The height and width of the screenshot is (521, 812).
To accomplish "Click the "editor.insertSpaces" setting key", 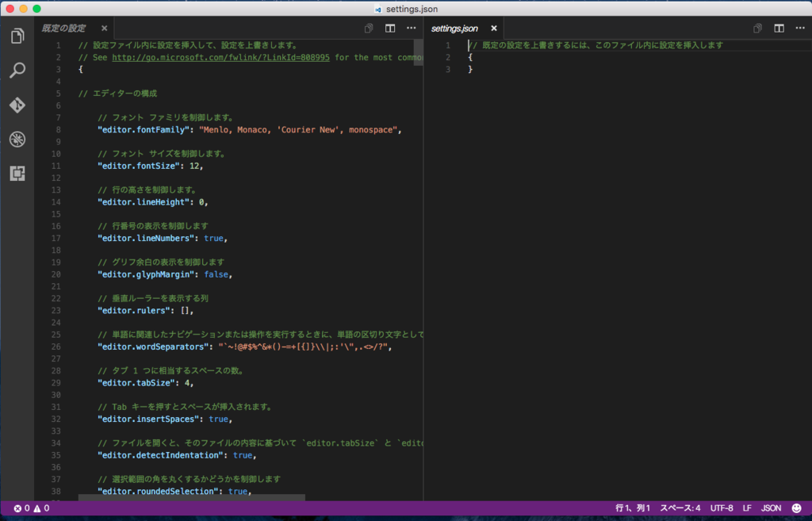I will pyautogui.click(x=148, y=419).
